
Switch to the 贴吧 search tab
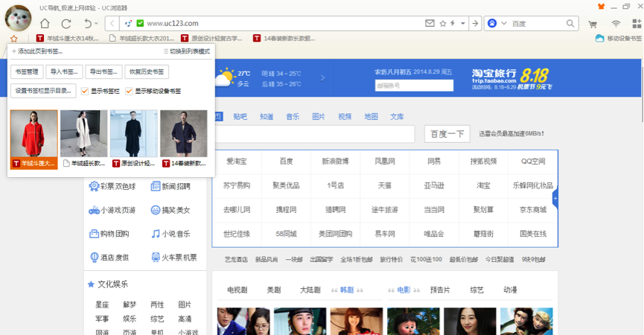click(x=240, y=117)
